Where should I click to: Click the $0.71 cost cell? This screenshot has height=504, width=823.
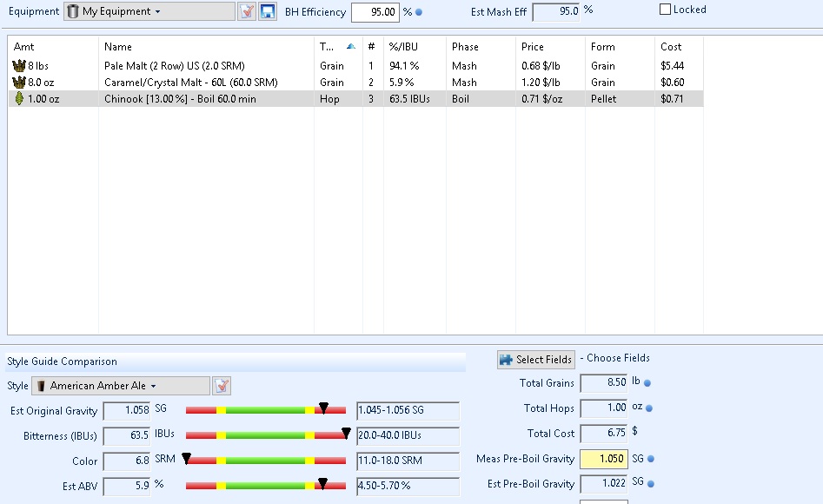pos(672,99)
